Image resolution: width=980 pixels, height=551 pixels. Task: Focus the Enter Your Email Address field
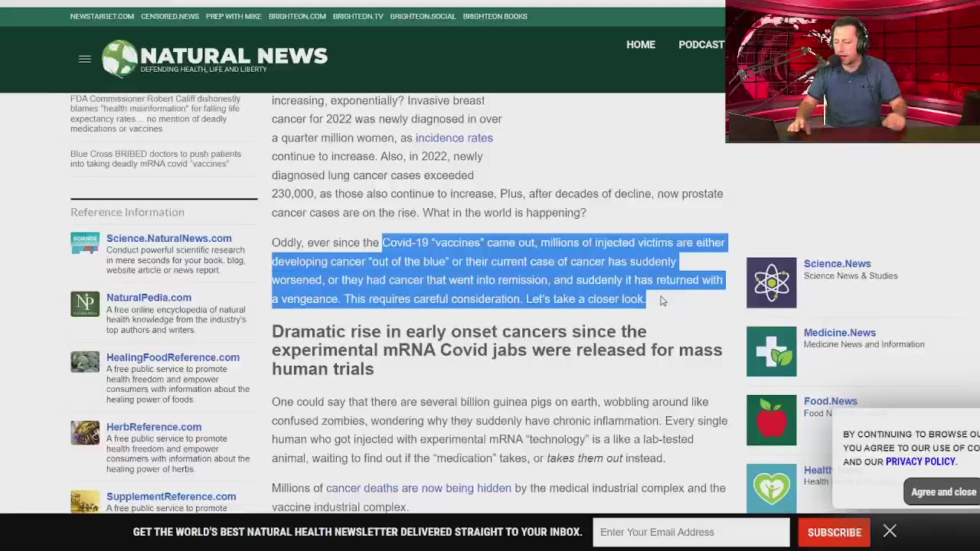click(691, 532)
